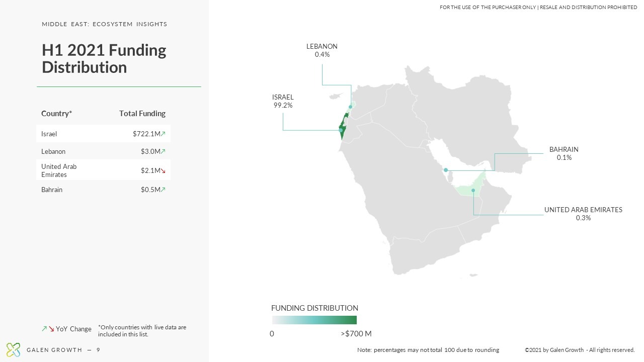Click the Bahrain map marker dot
Viewport: 644px width, 362px height.
pyautogui.click(x=446, y=170)
